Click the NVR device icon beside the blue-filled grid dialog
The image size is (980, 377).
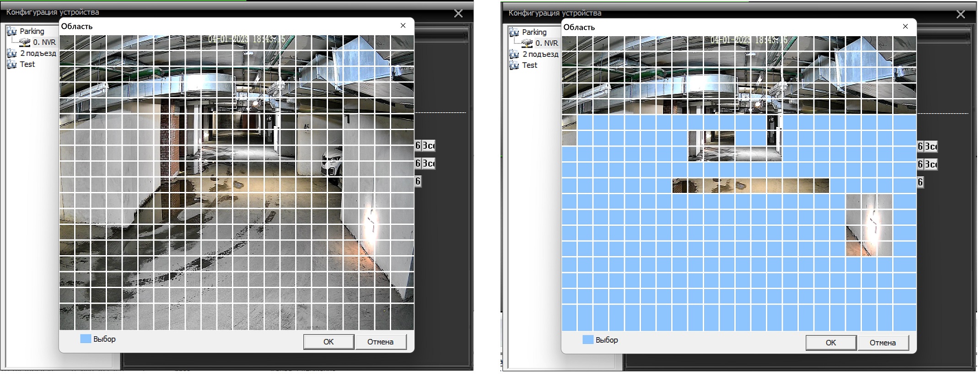point(527,43)
